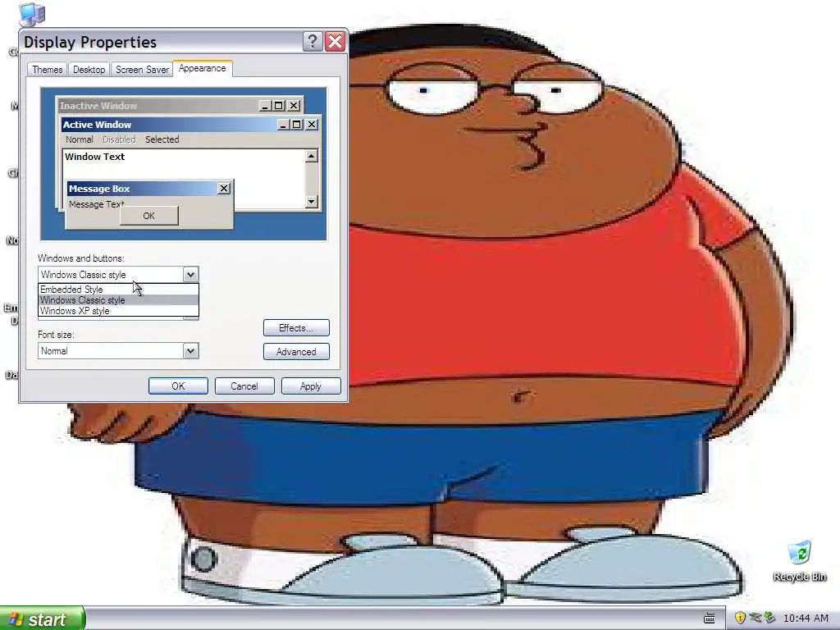Click the Window Text sample in preview
Screen dimensions: 840x630
(95, 157)
